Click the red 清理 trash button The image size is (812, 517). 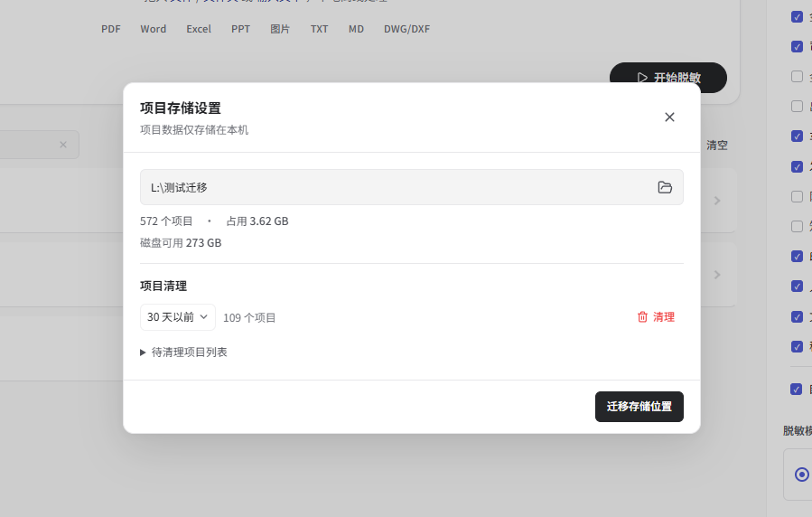click(656, 317)
